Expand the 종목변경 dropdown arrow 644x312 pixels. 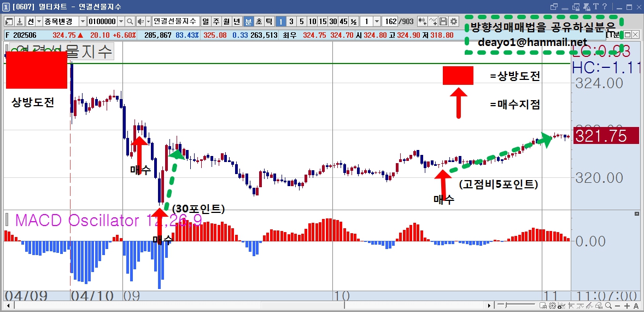83,21
